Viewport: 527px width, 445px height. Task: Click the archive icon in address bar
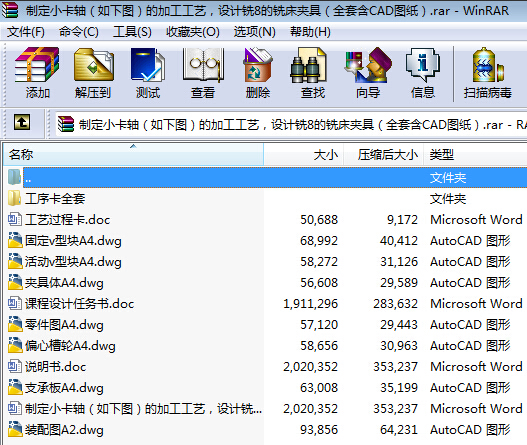click(66, 124)
